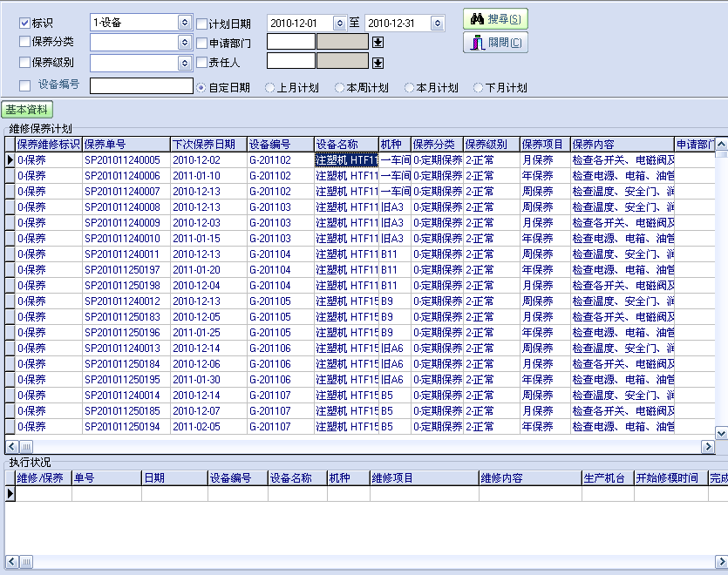
Task: Select order SP201011240006 in the grid
Action: tap(122, 176)
